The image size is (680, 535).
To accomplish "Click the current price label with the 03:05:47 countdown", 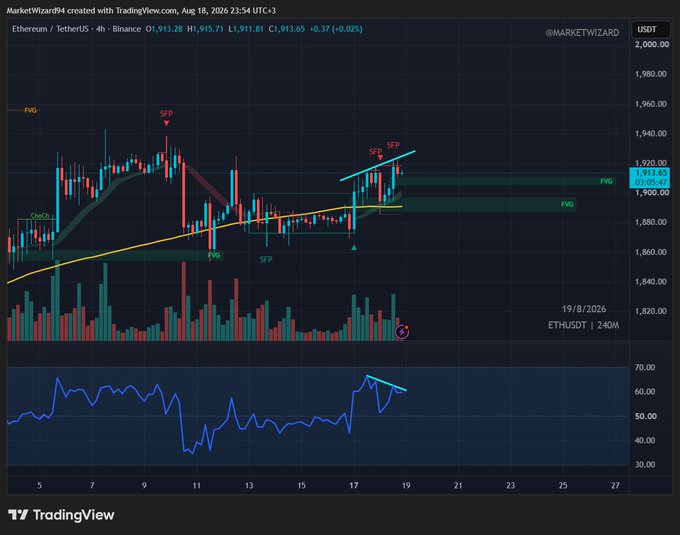I will [650, 177].
